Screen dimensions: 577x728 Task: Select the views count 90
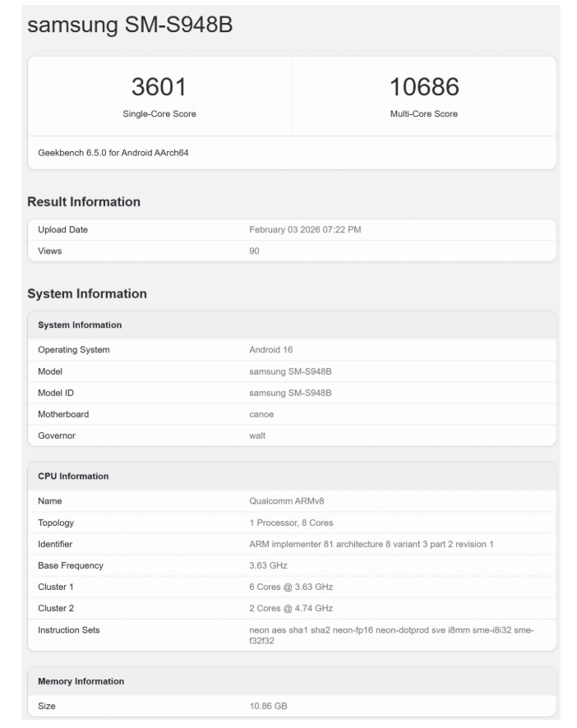[254, 251]
